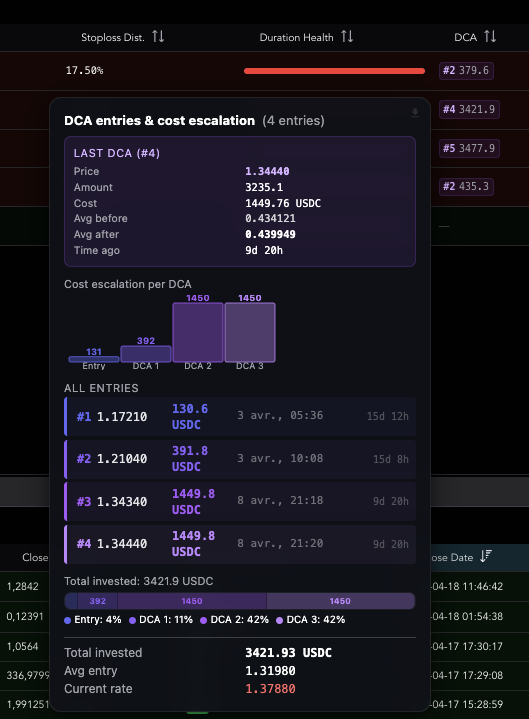
Task: Click Cost value 1449.76 USDC
Action: click(x=283, y=204)
